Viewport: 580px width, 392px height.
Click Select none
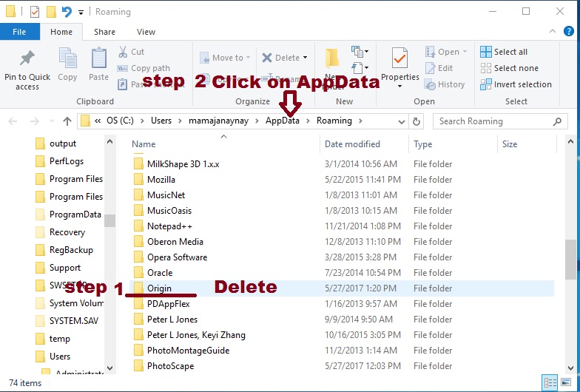pos(509,68)
